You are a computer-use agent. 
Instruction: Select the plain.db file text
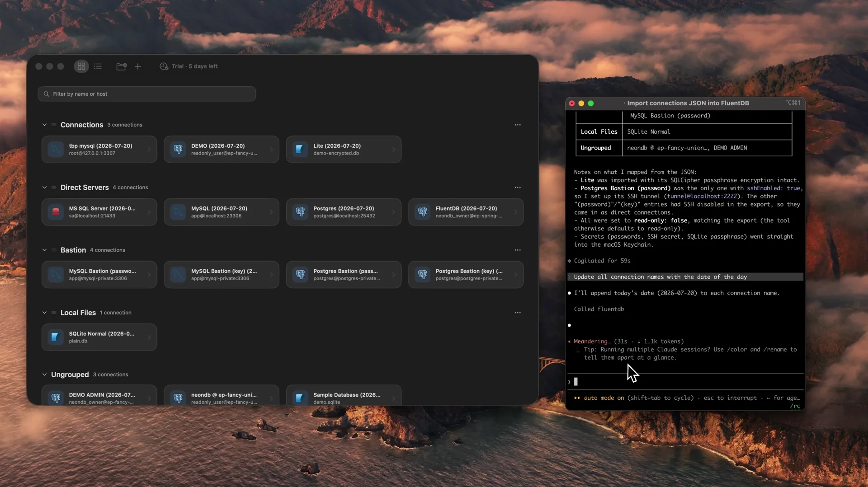pos(78,341)
